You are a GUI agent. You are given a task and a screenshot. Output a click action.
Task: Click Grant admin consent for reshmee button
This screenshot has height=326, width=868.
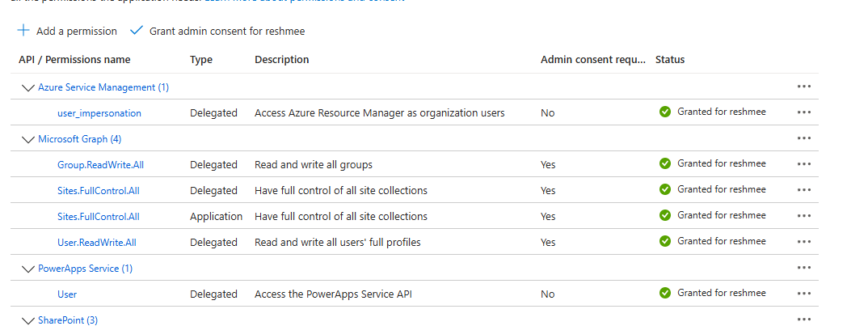[x=217, y=31]
